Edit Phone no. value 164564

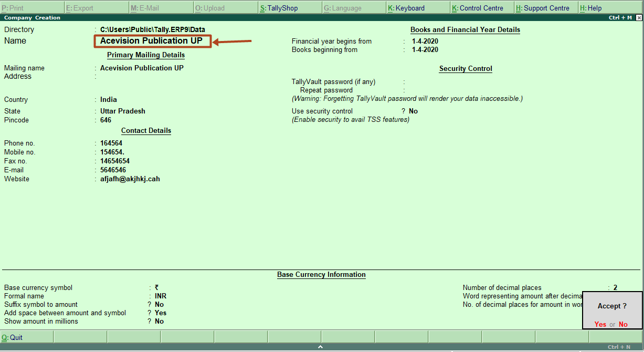pos(111,143)
